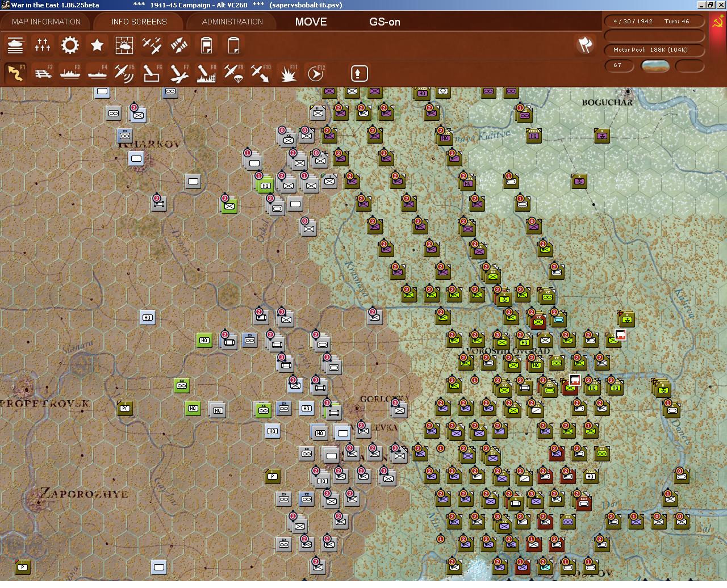Open the losses screen with crosses icon
This screenshot has height=588, width=727.
(43, 45)
